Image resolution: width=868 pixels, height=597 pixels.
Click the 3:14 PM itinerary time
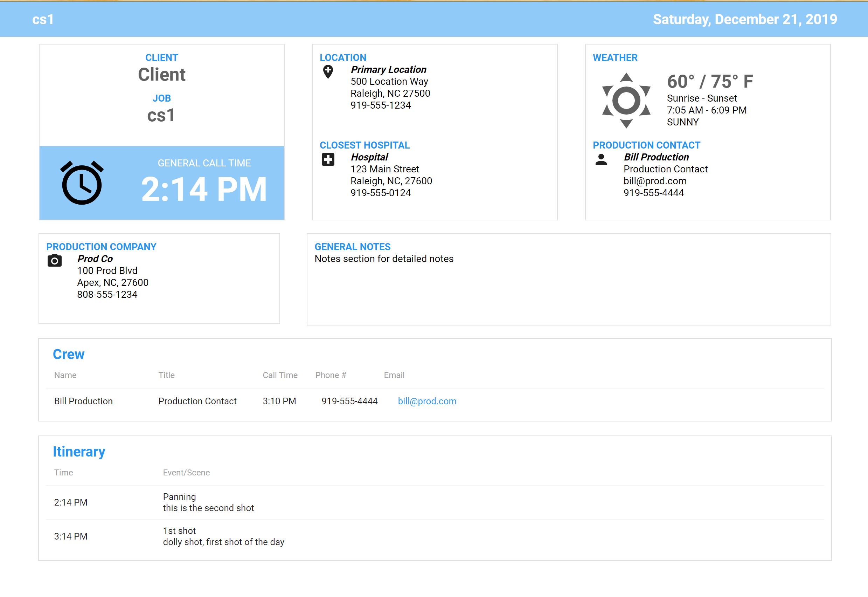pos(71,536)
